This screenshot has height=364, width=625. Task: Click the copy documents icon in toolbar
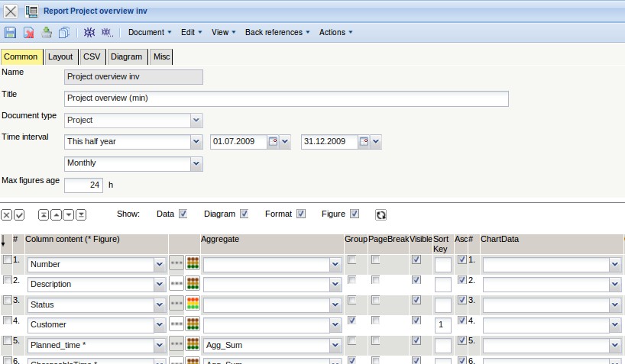(64, 33)
